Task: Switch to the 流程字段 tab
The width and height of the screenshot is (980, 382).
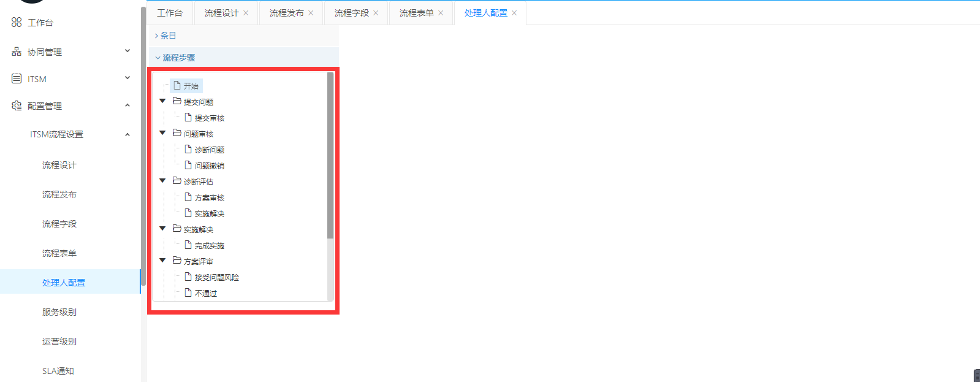Action: 351,13
